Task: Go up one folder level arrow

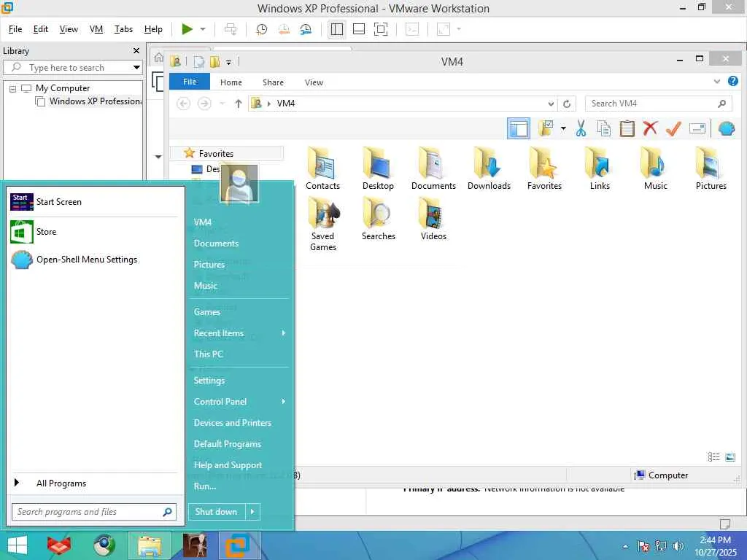Action: point(239,104)
